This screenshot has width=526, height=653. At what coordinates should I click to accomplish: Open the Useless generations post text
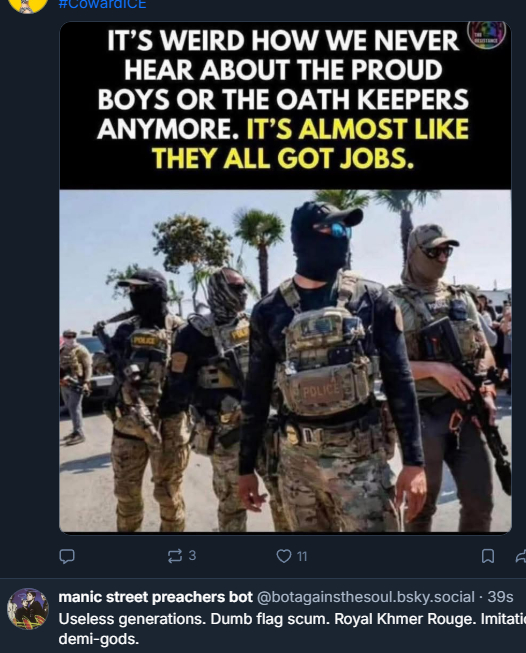292,628
